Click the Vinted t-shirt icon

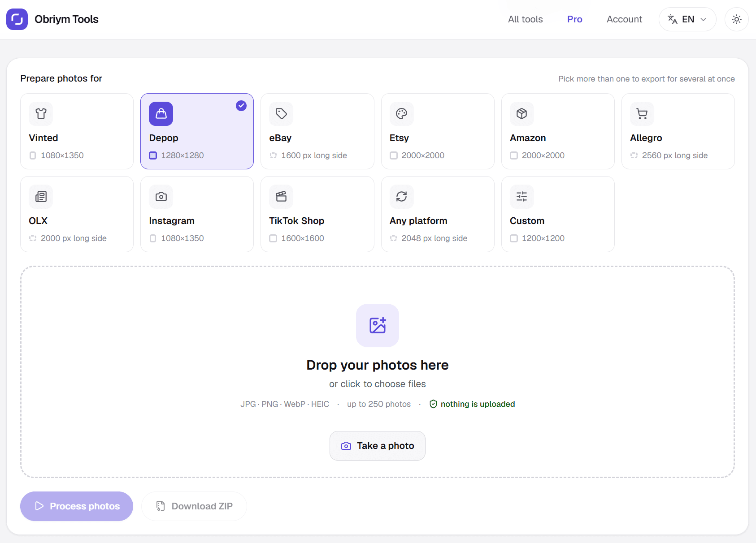coord(41,114)
